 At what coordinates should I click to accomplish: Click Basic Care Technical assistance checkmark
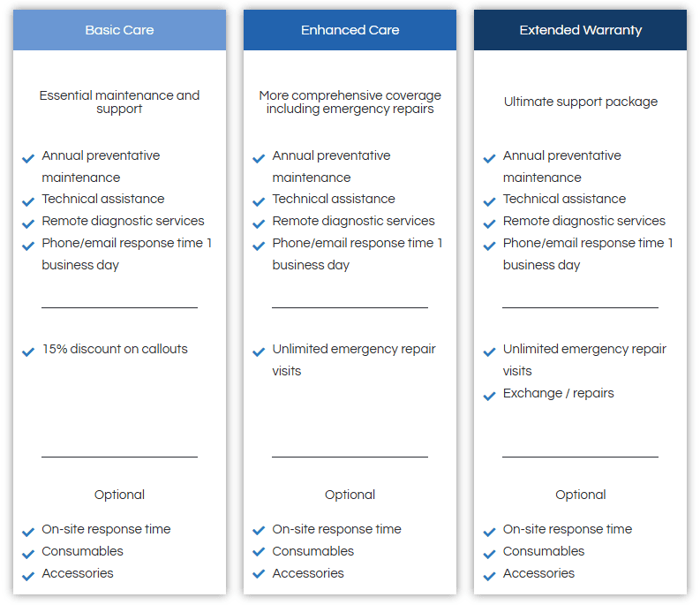click(x=28, y=202)
